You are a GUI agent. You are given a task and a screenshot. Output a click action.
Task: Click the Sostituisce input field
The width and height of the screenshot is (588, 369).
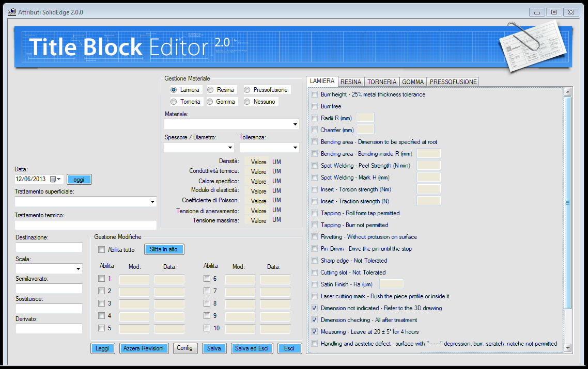tap(49, 308)
